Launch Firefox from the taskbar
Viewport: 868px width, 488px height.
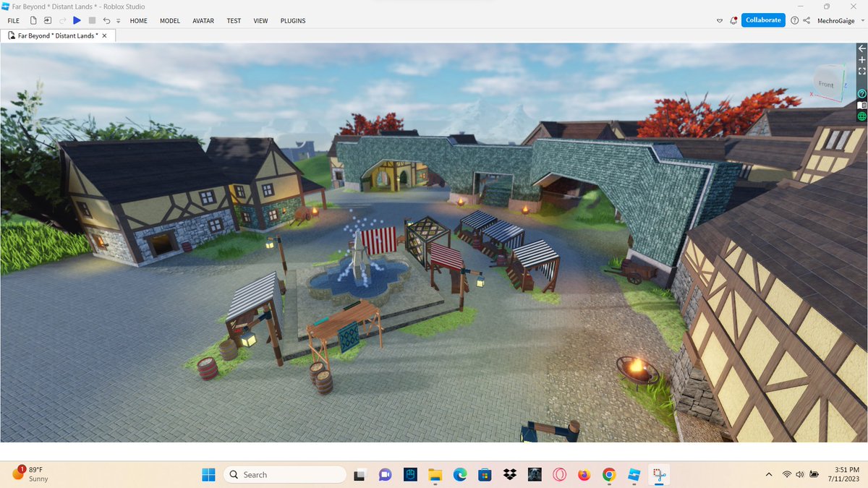(584, 475)
